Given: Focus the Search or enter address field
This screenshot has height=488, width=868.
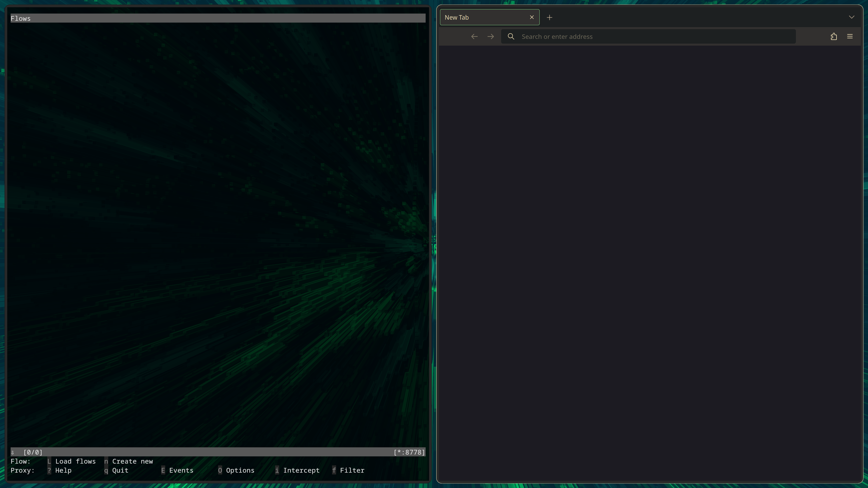Looking at the screenshot, I should [x=648, y=36].
